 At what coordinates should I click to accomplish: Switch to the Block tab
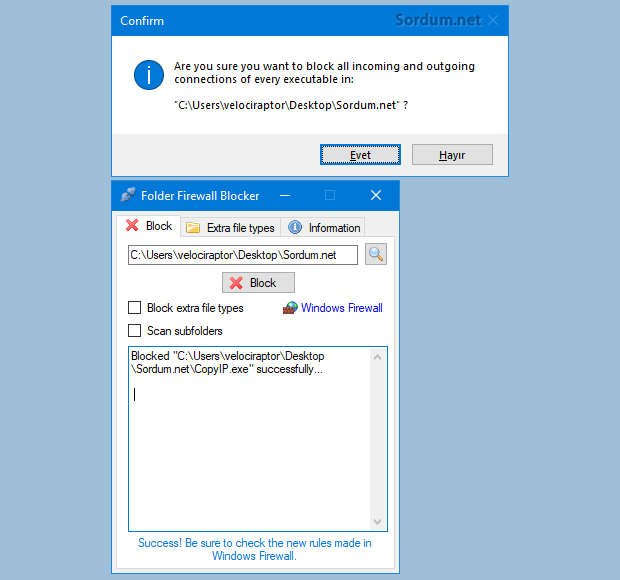[x=149, y=226]
